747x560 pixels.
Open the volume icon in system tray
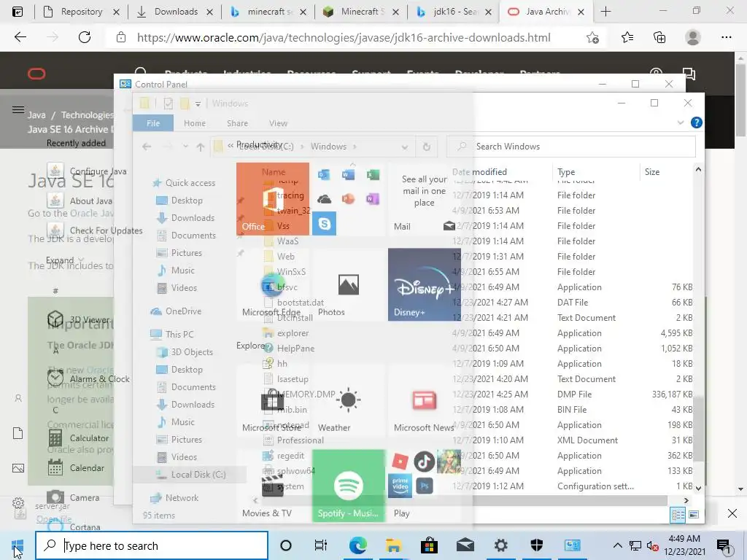[653, 545]
